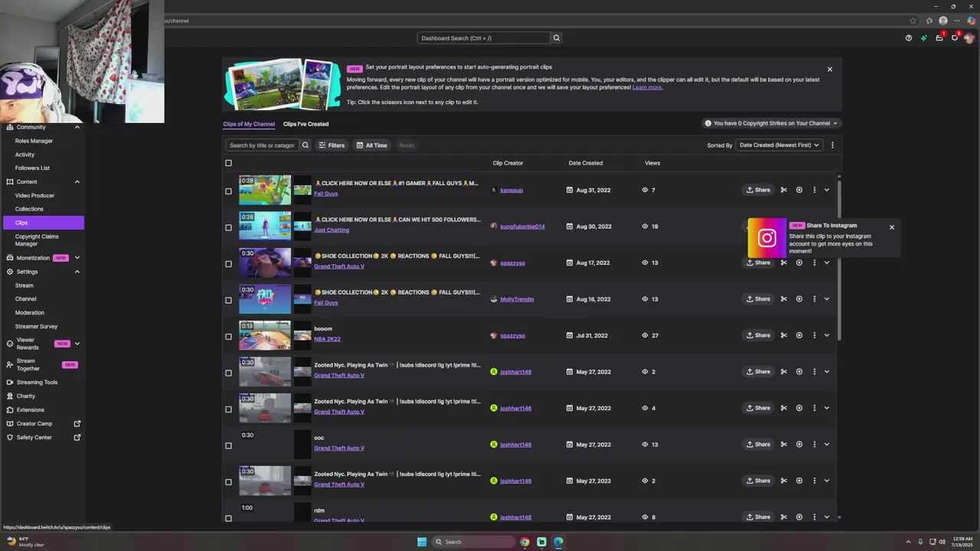Check the box for the kanepup clip

coord(228,191)
